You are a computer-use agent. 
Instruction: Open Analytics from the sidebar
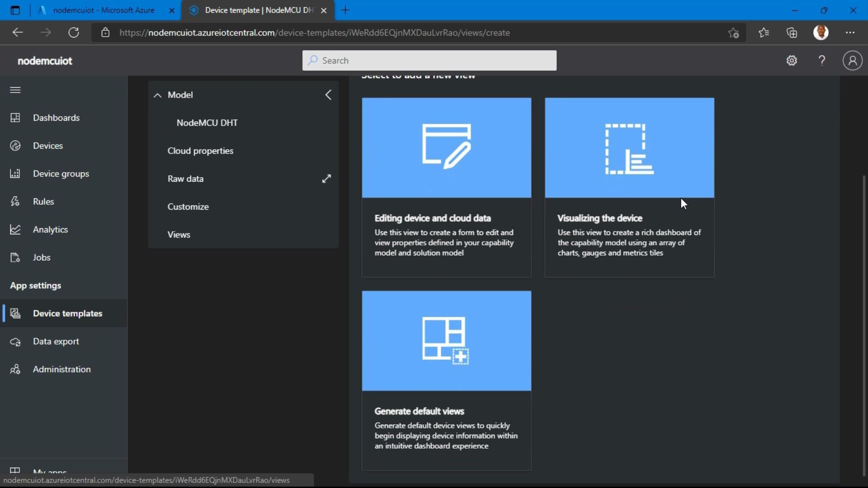pos(50,230)
